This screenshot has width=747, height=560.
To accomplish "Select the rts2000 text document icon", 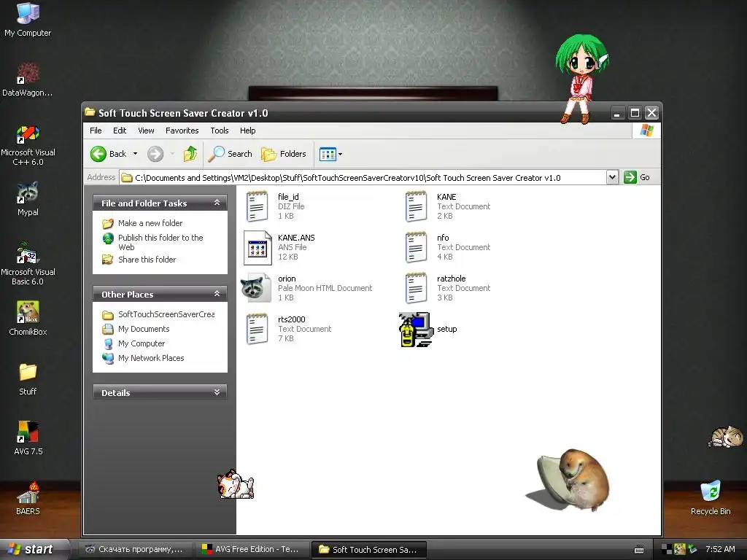I will pyautogui.click(x=258, y=329).
